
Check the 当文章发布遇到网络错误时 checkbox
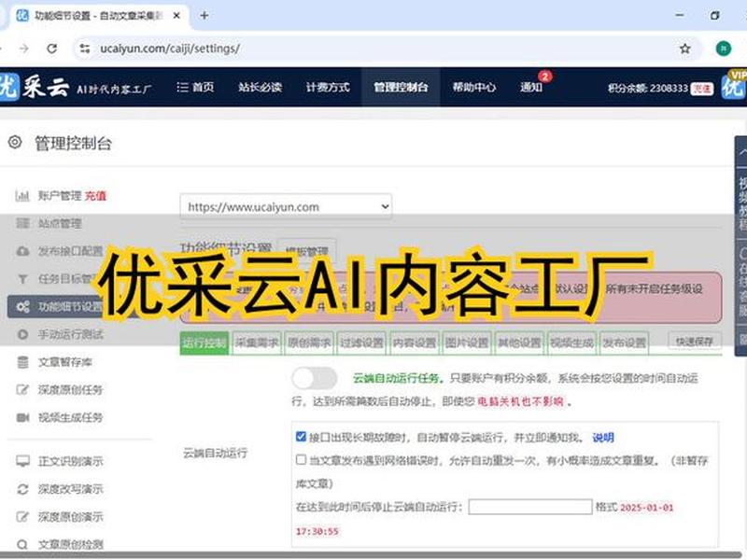point(301,459)
